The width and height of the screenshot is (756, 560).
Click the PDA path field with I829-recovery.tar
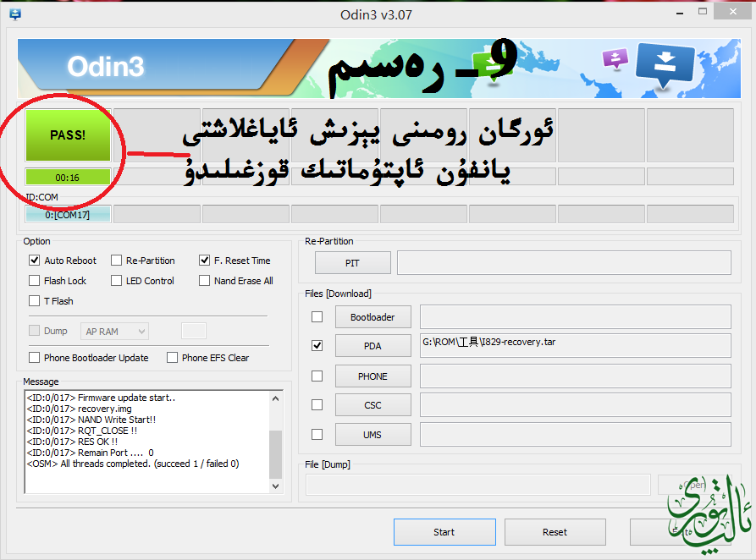click(x=575, y=345)
